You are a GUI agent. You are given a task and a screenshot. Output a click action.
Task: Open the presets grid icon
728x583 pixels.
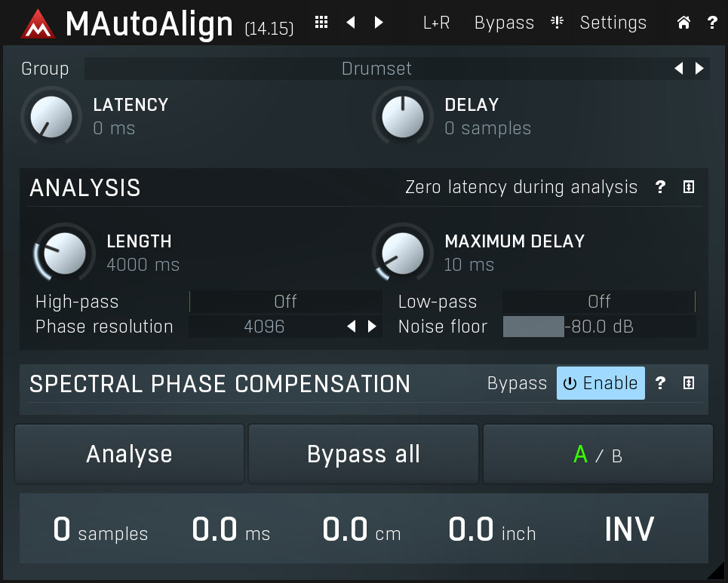pyautogui.click(x=321, y=23)
